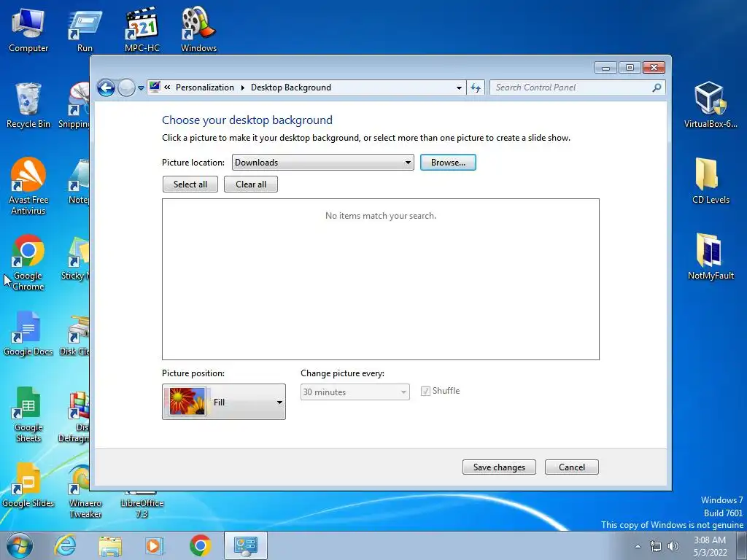
Task: Select the Recycle Bin icon
Action: point(28,105)
